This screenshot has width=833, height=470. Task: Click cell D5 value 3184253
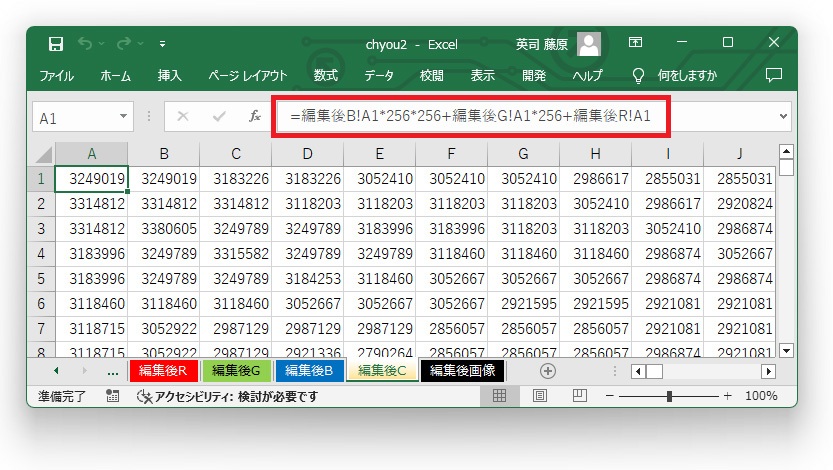coord(308,279)
